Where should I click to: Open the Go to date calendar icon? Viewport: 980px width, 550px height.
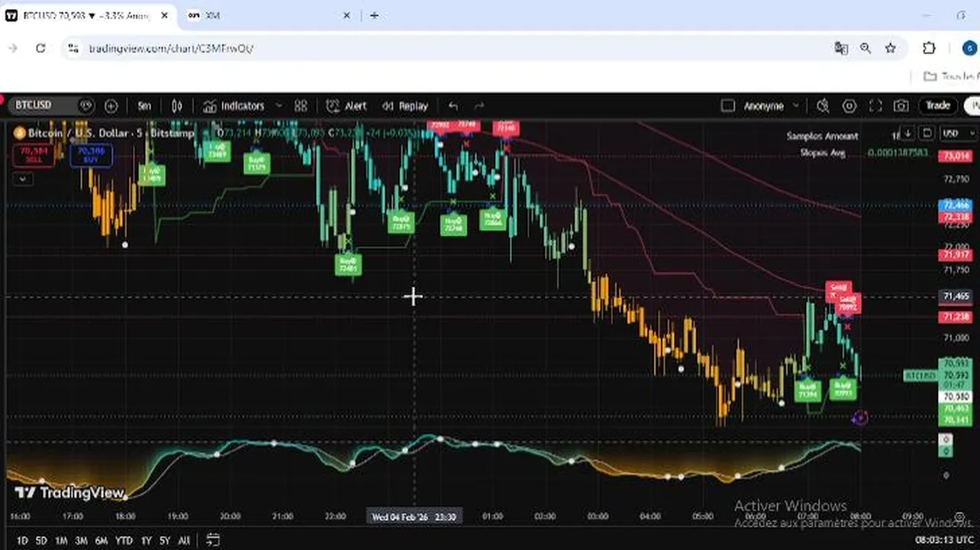coord(213,540)
